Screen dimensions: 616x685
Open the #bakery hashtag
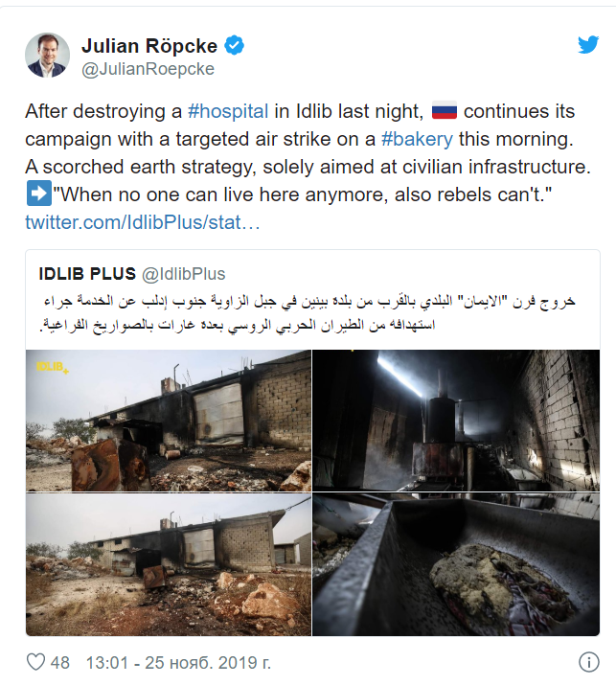417,139
